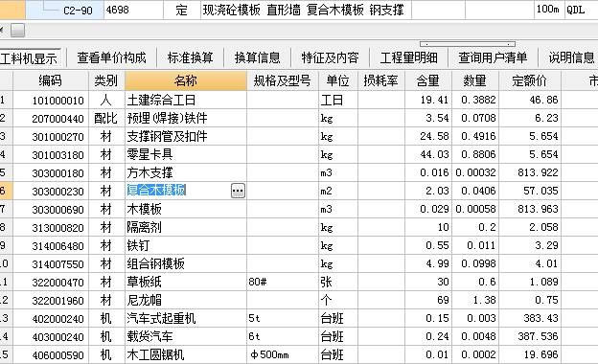Image resolution: width=598 pixels, height=364 pixels.
Task: Click the highlighted 复合木模板 name field
Action: [x=177, y=191]
